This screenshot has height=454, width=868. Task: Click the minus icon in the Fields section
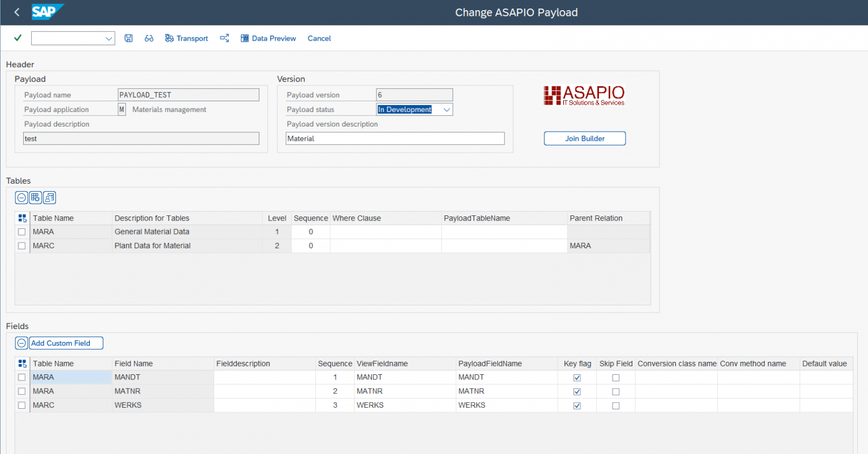coord(21,343)
